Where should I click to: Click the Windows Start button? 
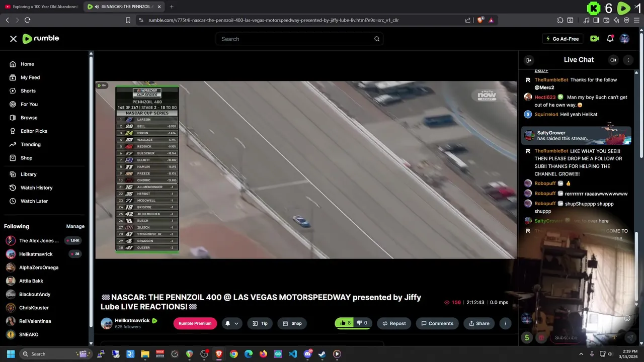tap(11, 354)
